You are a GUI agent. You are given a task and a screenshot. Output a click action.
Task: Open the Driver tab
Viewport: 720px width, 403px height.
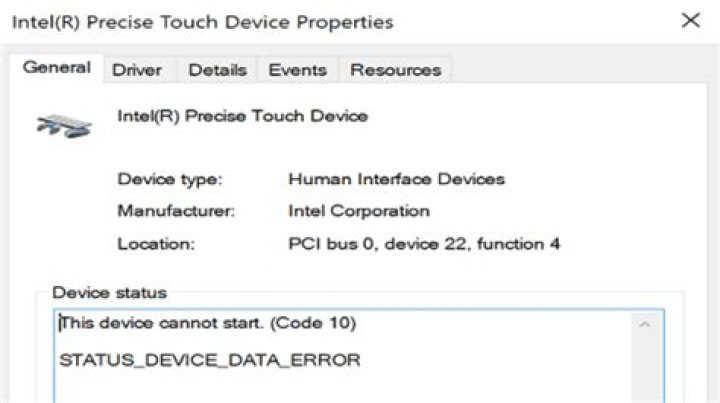136,70
